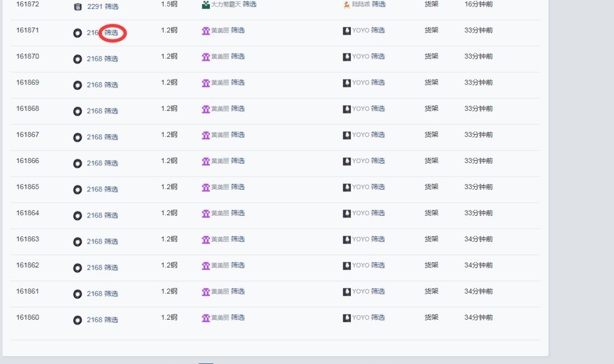Screen dimensions: 614x364
Task: Click YOYO avatar icon in row 161871
Action: click(x=347, y=31)
